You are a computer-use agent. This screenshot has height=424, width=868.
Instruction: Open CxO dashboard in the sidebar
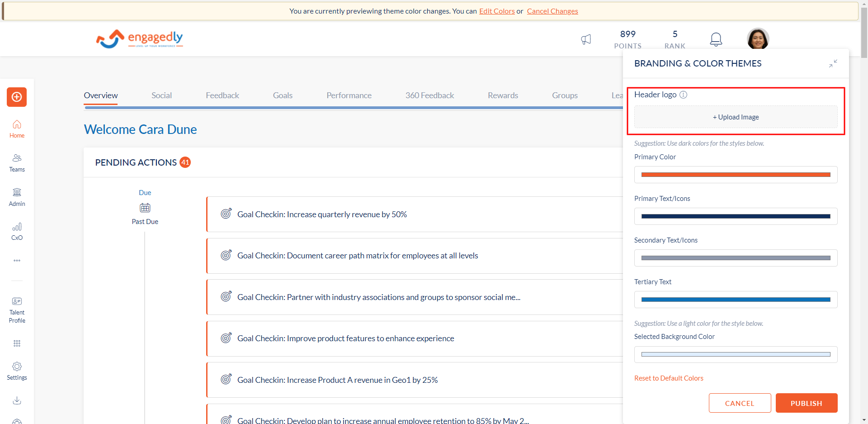[17, 231]
